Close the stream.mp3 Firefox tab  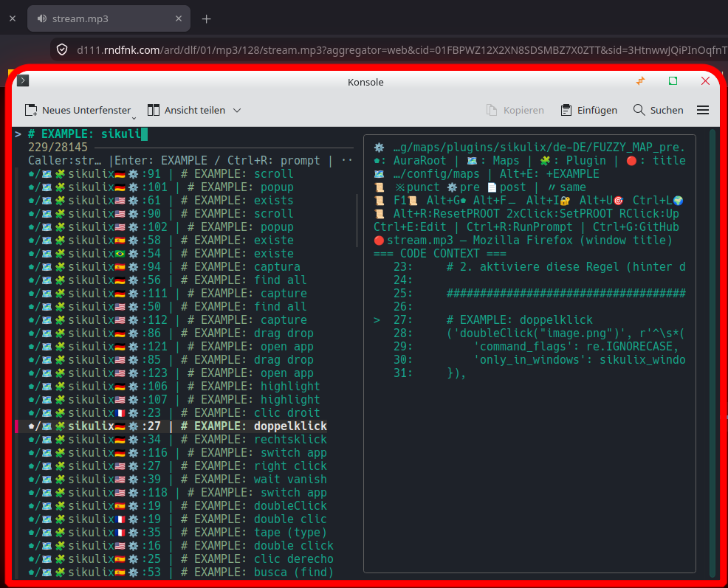coord(179,18)
